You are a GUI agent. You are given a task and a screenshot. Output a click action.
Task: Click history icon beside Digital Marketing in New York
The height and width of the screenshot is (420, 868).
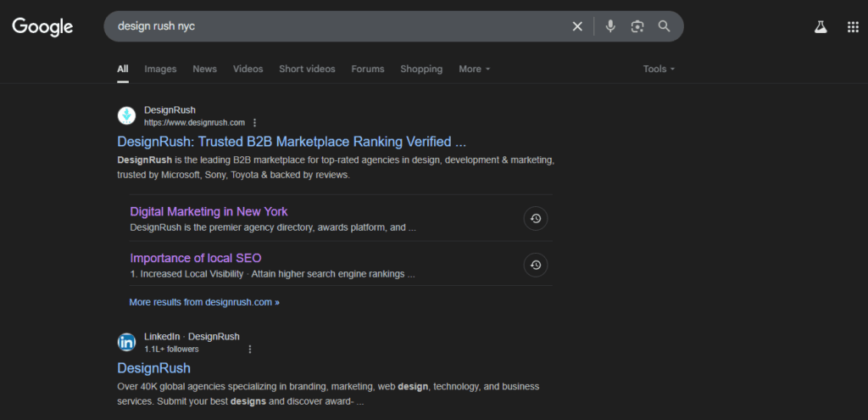pyautogui.click(x=536, y=218)
